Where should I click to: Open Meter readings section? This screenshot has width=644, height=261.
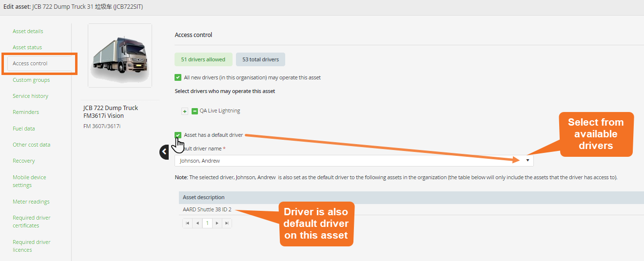(x=31, y=202)
